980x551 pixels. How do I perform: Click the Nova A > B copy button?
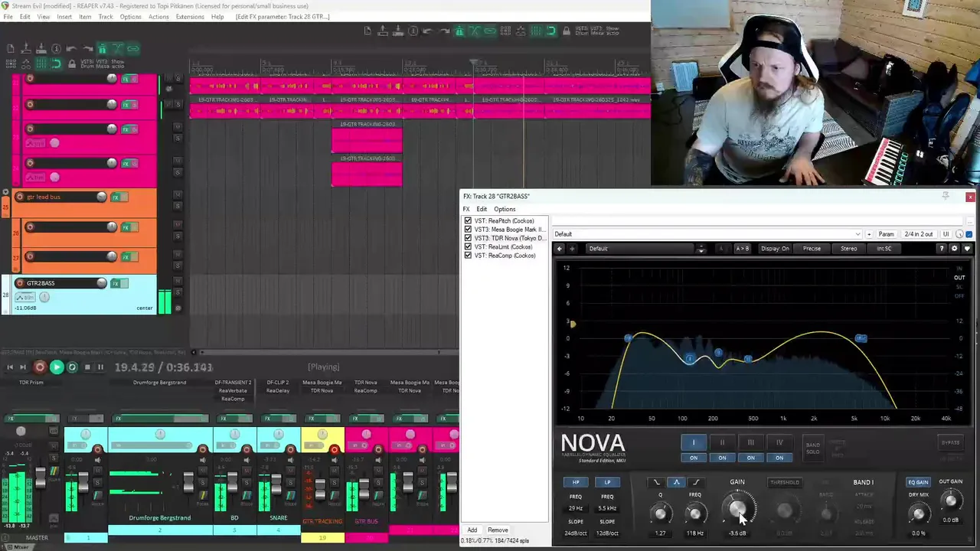pos(743,249)
